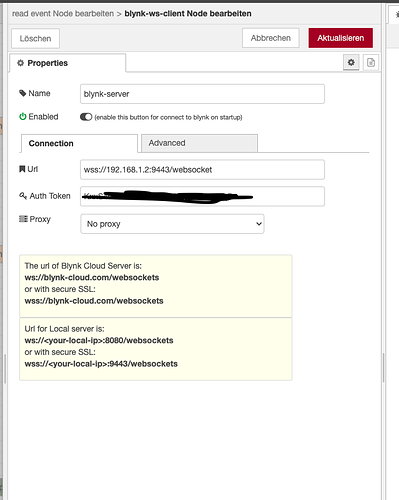Click the Löschen button
The width and height of the screenshot is (399, 500).
[35, 38]
